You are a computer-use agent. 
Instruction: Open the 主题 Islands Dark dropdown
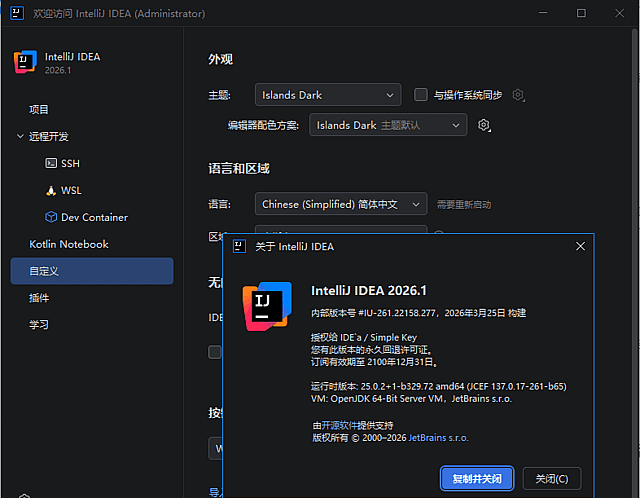[x=328, y=95]
